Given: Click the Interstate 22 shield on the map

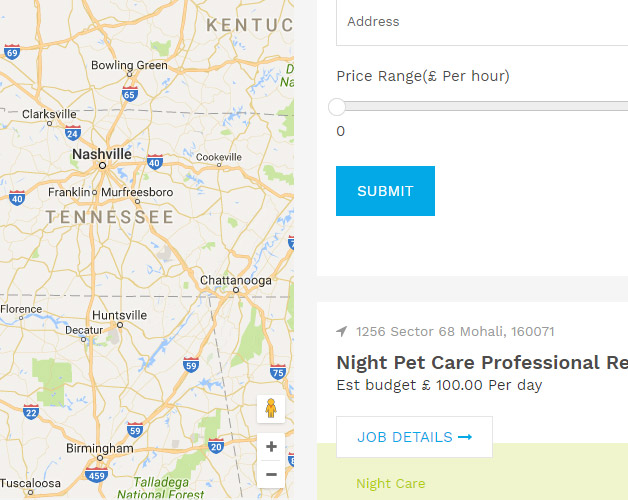Looking at the screenshot, I should (31, 411).
